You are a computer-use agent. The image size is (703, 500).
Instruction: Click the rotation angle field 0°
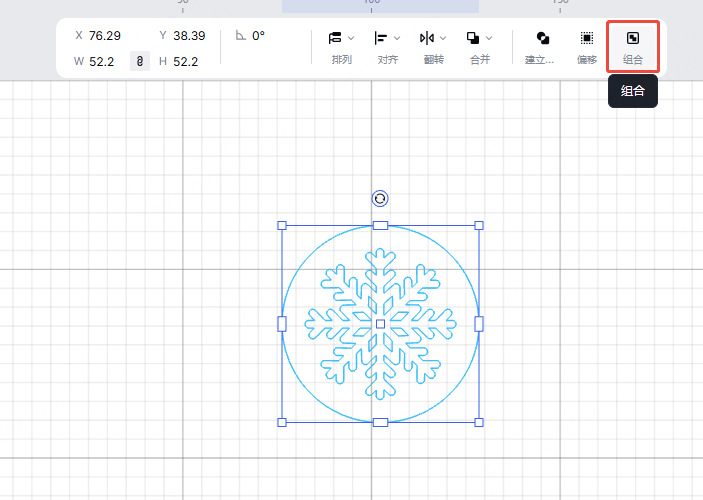coord(258,36)
